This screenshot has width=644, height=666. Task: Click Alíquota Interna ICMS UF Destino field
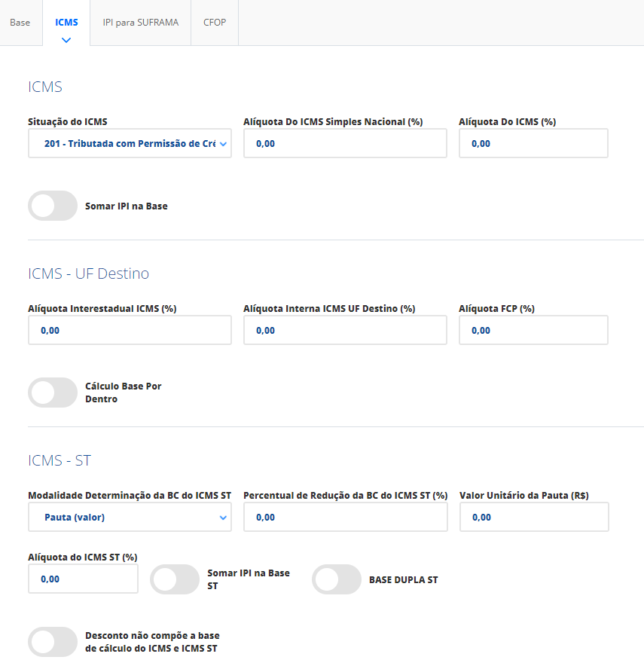coord(345,330)
